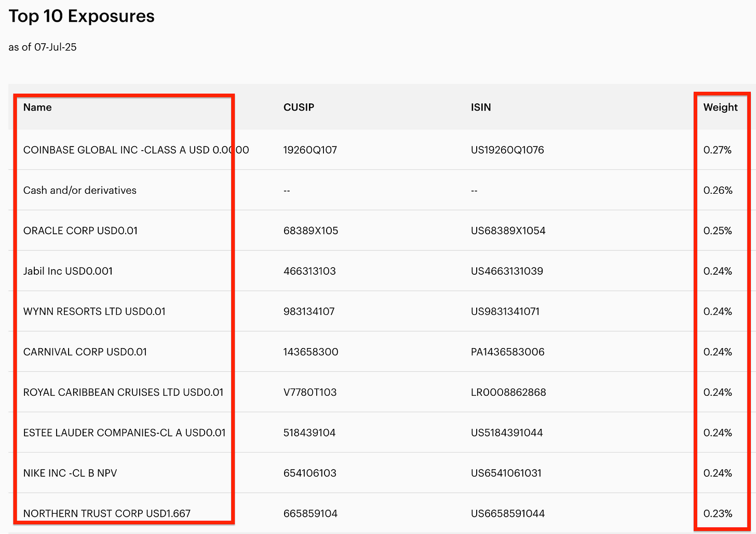
Task: Click the ISIN column header
Action: [481, 107]
